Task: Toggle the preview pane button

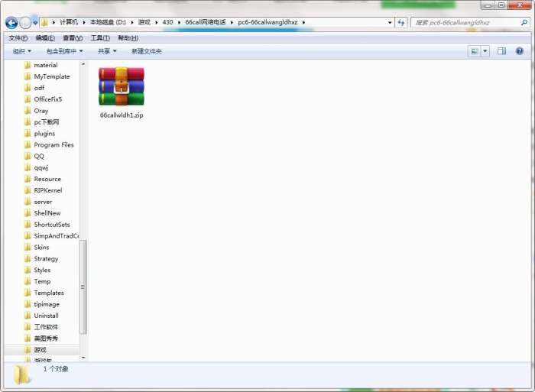Action: (x=501, y=51)
